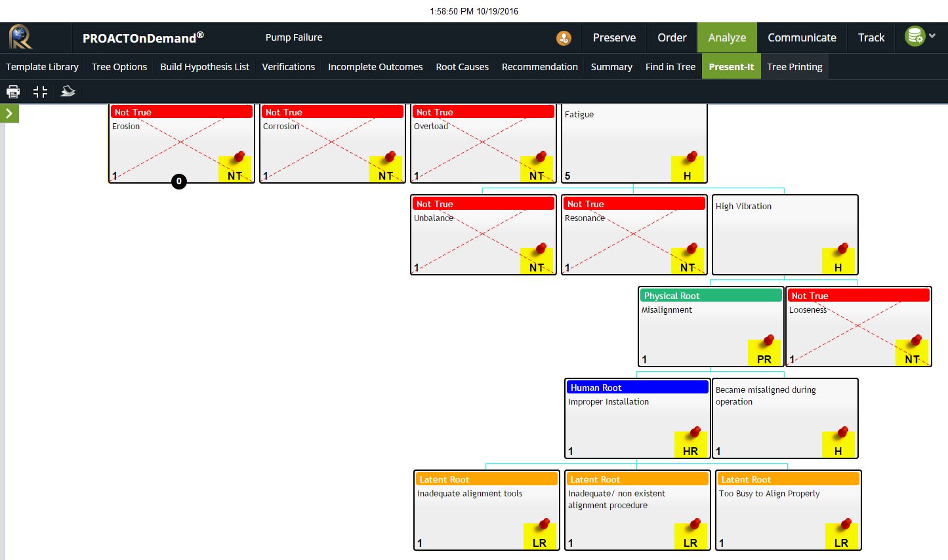The image size is (948, 560).
Task: Open Template Library menu item
Action: pyautogui.click(x=42, y=67)
